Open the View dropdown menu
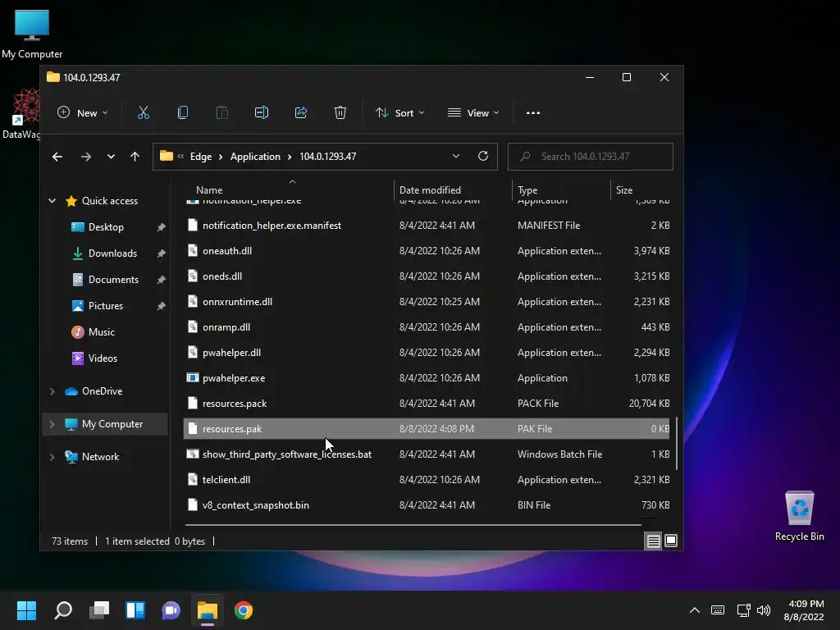The image size is (840, 630). tap(473, 112)
